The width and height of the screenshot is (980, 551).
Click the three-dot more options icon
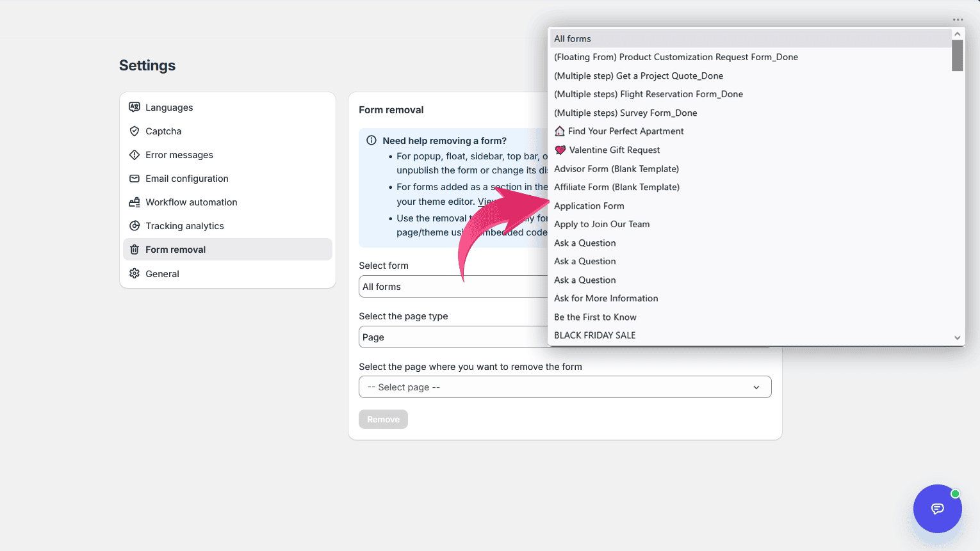point(958,20)
